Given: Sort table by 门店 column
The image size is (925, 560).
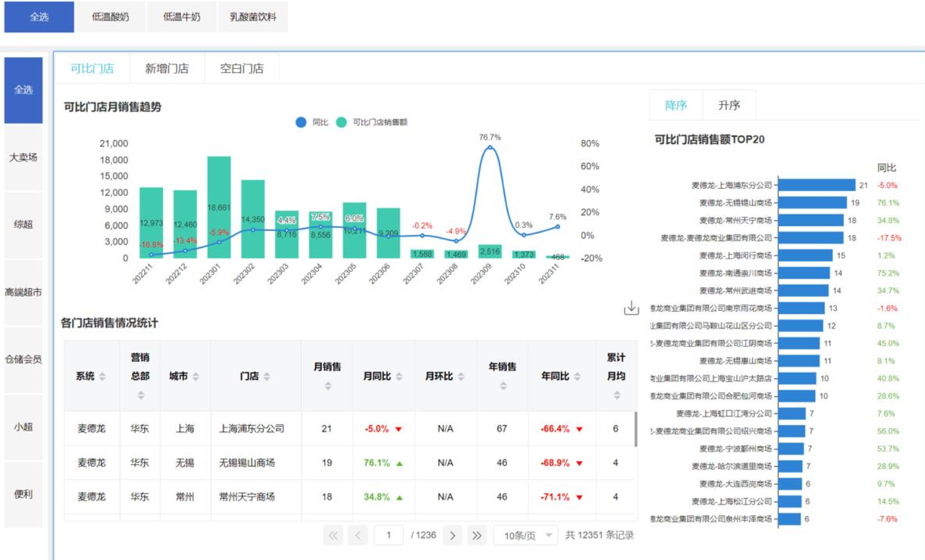Looking at the screenshot, I should point(267,376).
